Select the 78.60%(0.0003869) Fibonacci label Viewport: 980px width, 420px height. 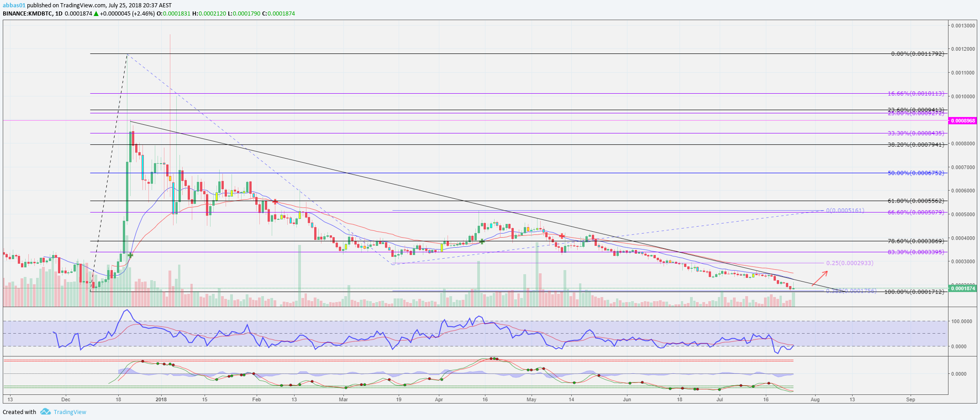tap(916, 241)
